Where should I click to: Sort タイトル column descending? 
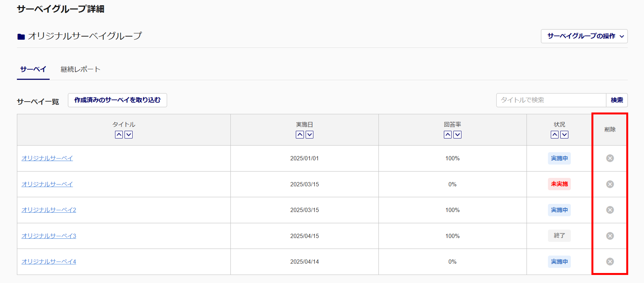pyautogui.click(x=129, y=135)
